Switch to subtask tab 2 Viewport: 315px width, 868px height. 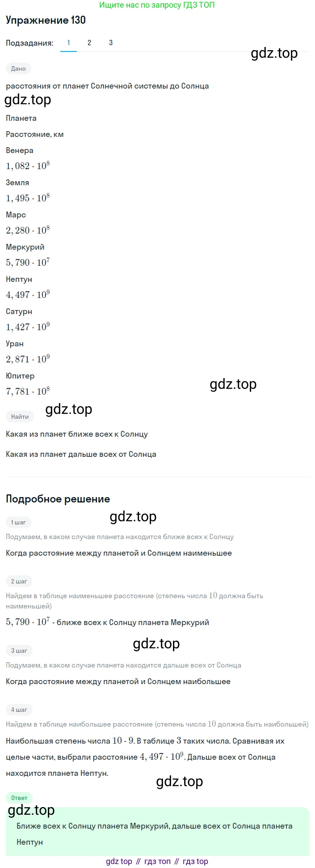click(x=89, y=43)
